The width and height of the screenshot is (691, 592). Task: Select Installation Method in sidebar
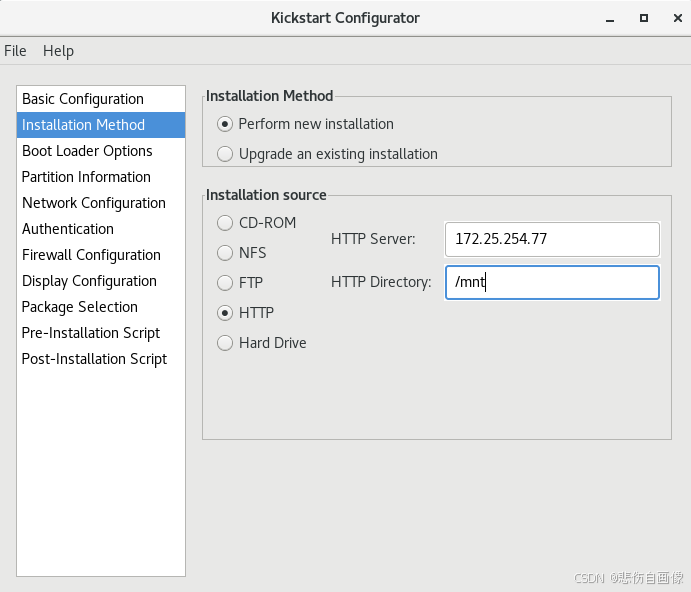coord(101,125)
